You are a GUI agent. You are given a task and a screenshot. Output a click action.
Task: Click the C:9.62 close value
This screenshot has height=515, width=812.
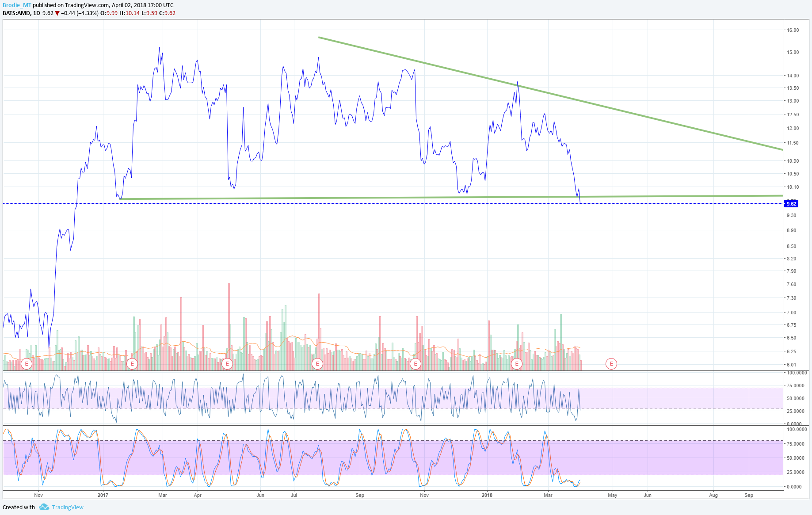[168, 13]
